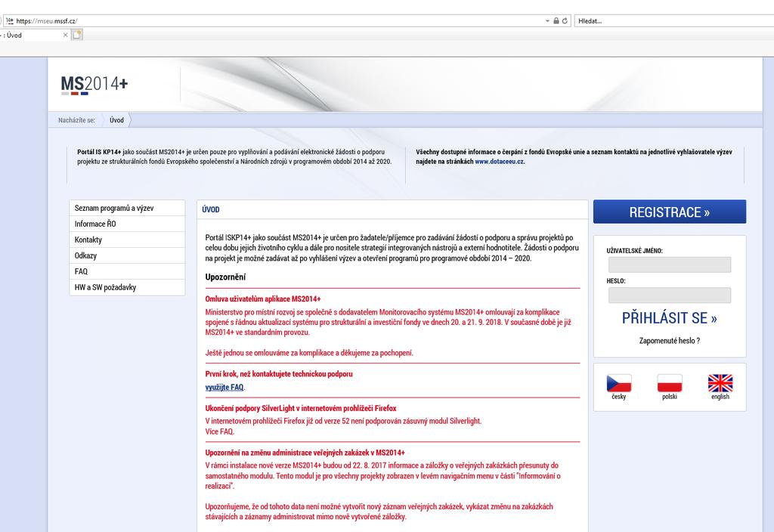Click the english language label

[x=720, y=397]
